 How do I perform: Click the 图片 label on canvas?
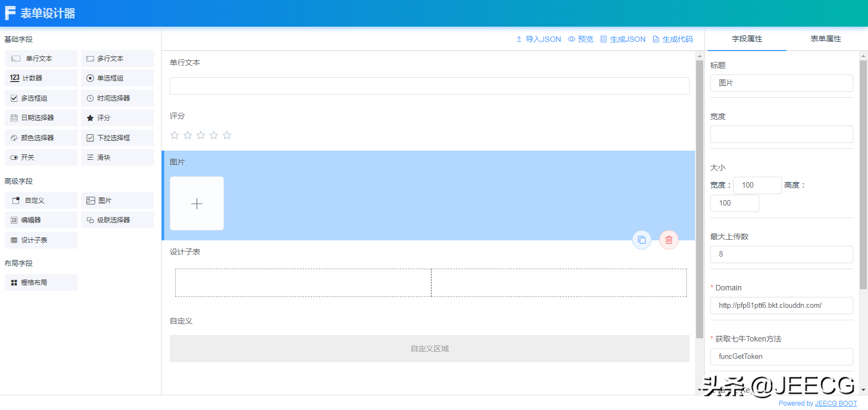point(177,162)
